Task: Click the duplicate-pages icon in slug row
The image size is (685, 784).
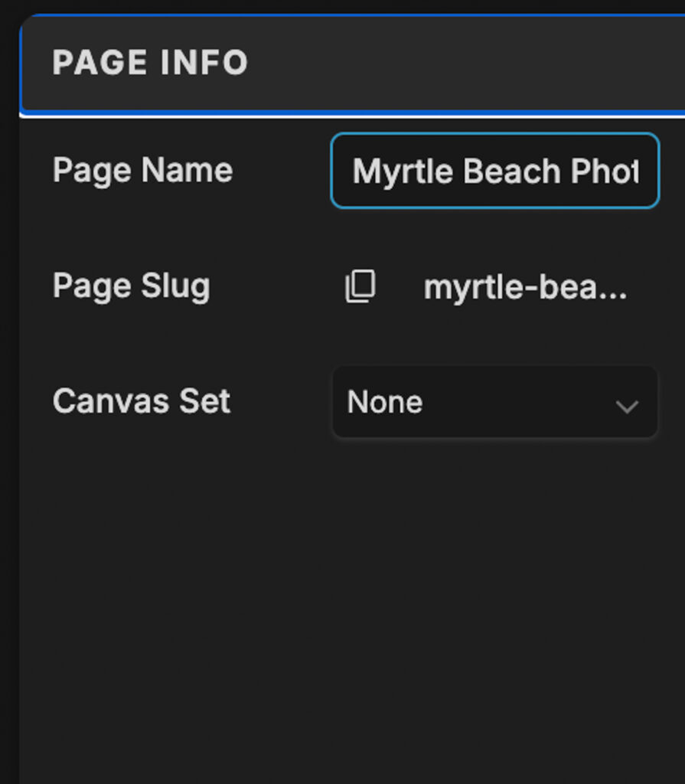Action: pos(360,286)
